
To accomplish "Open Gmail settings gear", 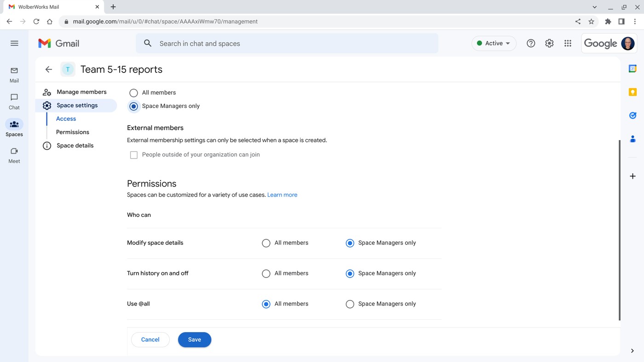I will pyautogui.click(x=549, y=43).
